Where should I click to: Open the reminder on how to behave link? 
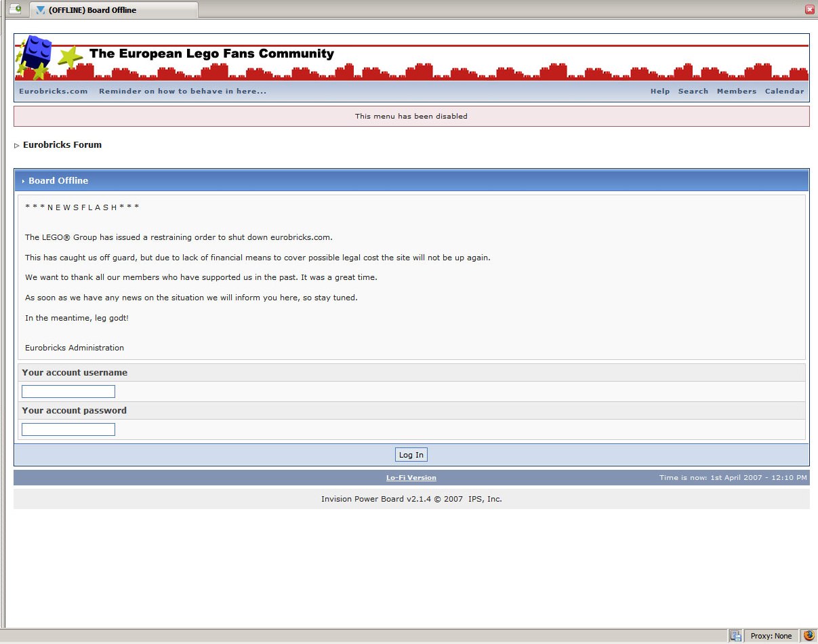[182, 92]
